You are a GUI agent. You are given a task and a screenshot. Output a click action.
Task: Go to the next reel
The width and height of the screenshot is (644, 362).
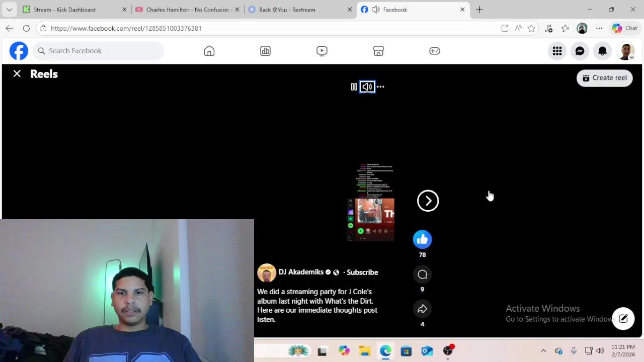click(x=428, y=201)
